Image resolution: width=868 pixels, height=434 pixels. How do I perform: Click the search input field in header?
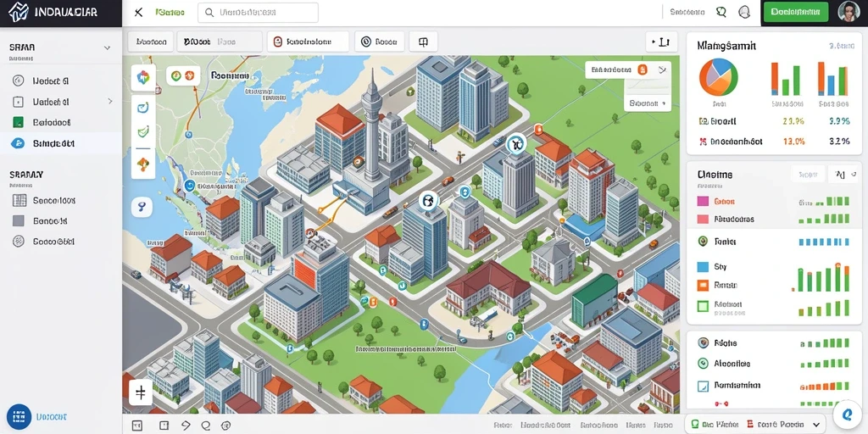[258, 12]
